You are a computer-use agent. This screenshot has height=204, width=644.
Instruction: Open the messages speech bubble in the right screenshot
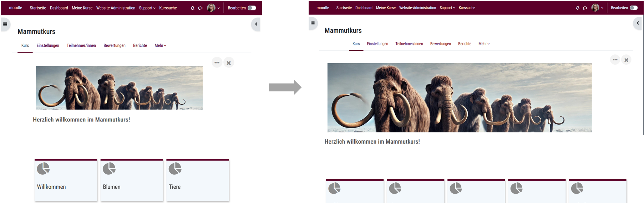coord(585,8)
